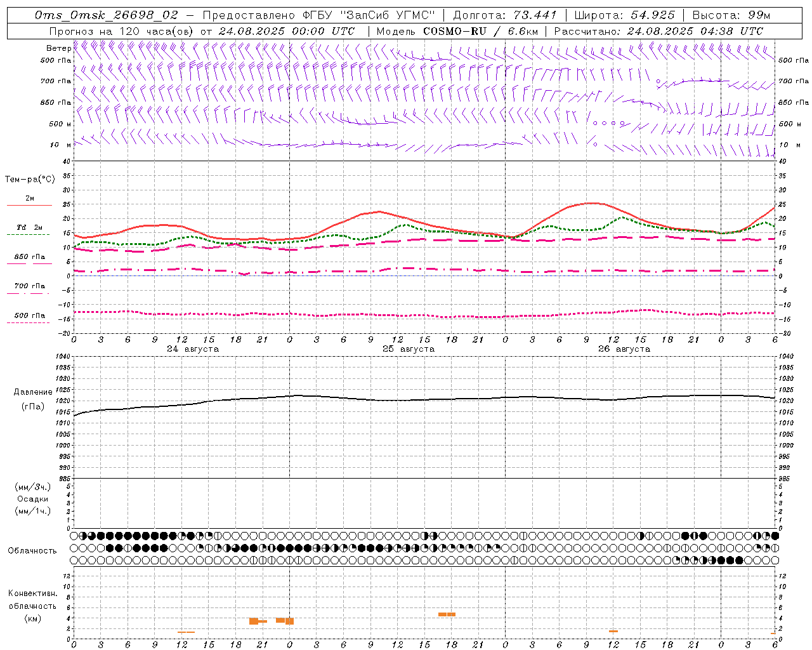Click the "Давление" pressure panel label
The image size is (812, 650).
[x=33, y=392]
